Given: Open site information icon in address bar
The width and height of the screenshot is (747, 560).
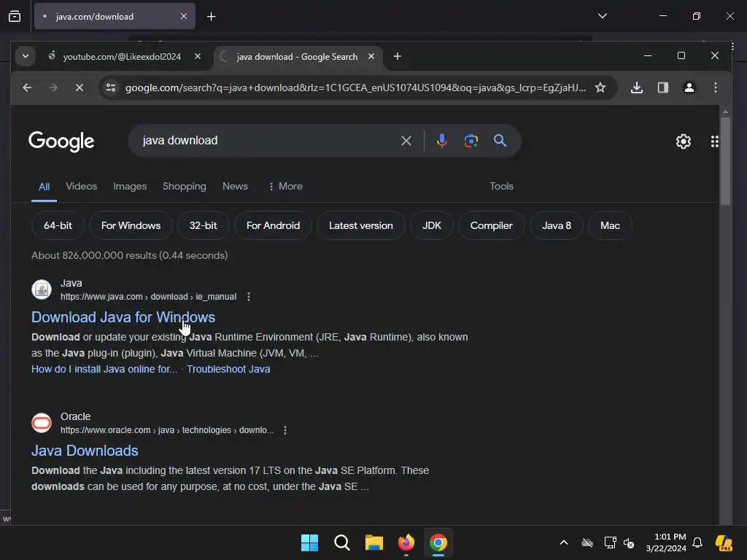Looking at the screenshot, I should coord(111,87).
